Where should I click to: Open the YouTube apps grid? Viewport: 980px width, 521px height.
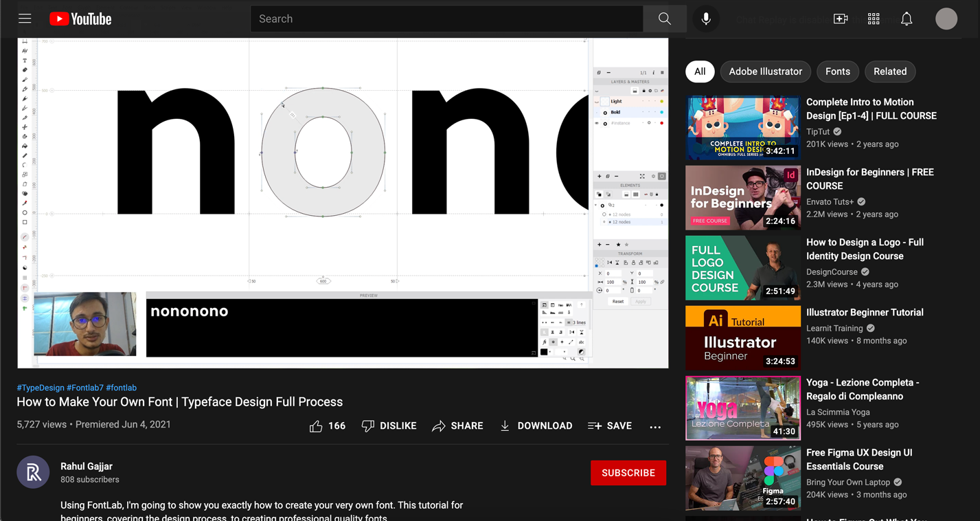point(874,19)
